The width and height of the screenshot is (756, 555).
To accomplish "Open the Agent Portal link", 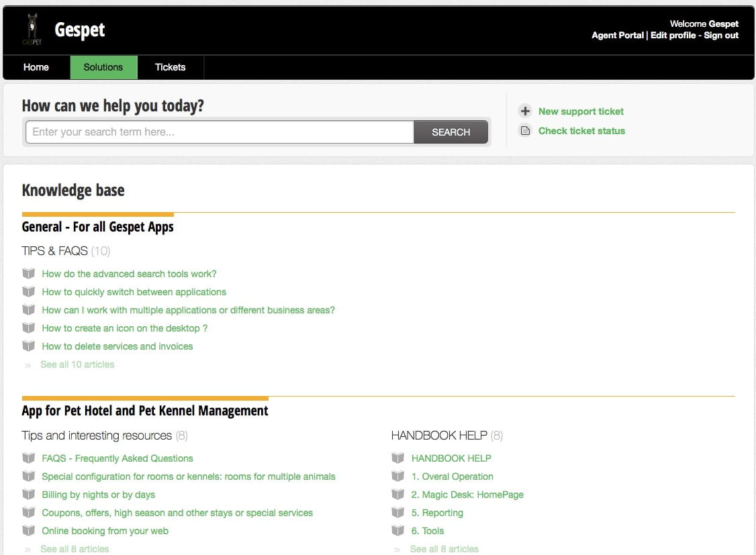I will click(617, 35).
